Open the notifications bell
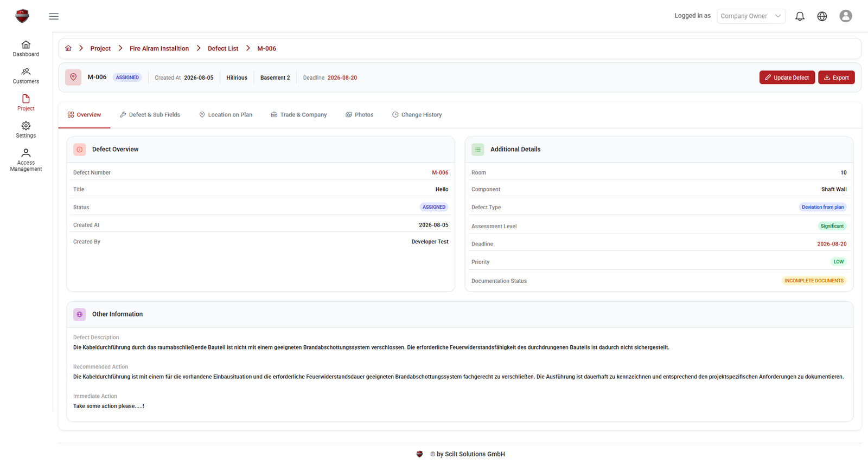Viewport: 868px width, 465px height. 800,16
